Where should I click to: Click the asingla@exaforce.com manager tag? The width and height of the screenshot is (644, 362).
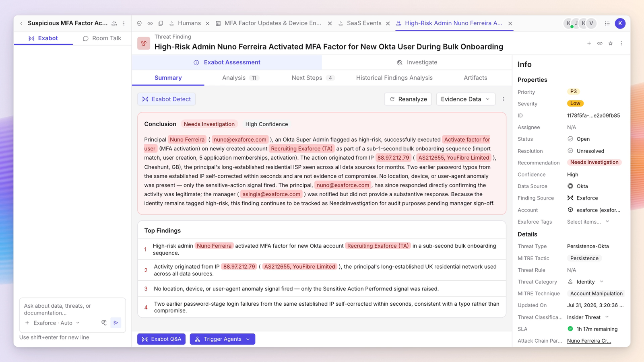[x=271, y=194]
